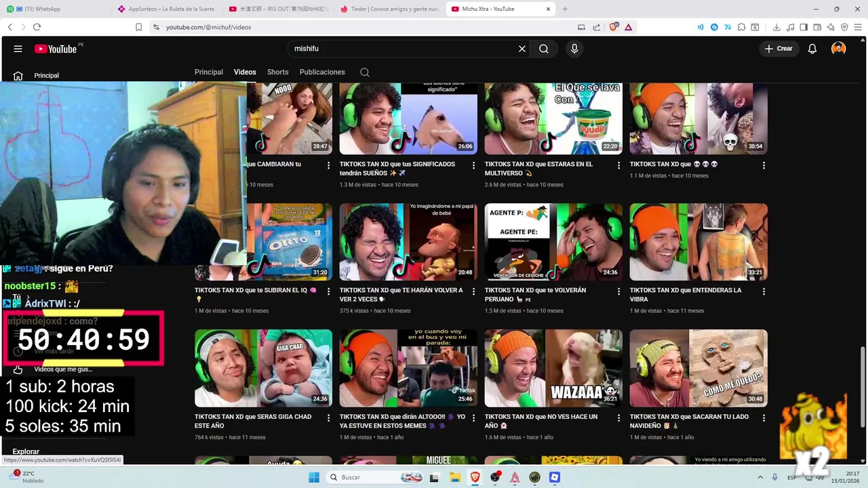Click the share page arrow icon
Screen dimensions: 868x488
pos(597,27)
